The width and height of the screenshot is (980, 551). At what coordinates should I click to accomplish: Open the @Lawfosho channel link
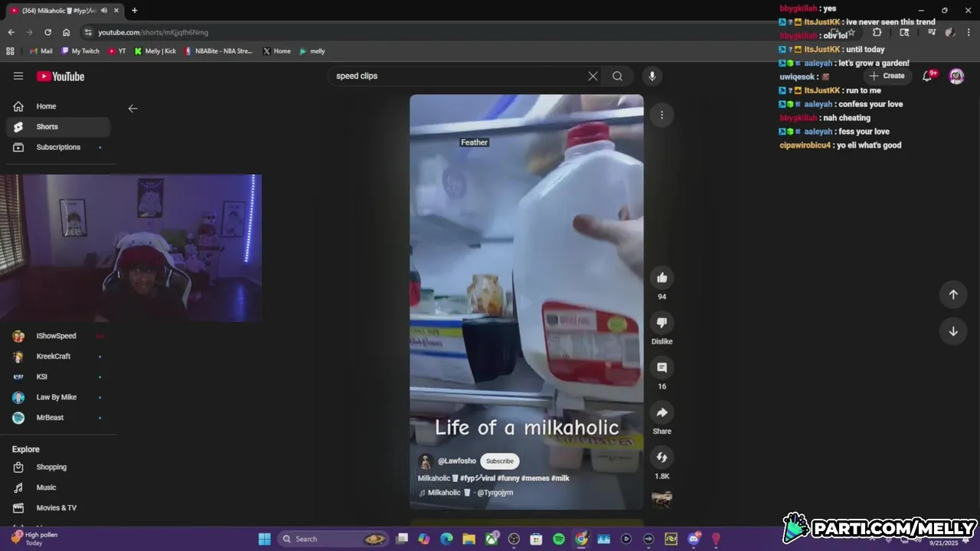pyautogui.click(x=457, y=461)
